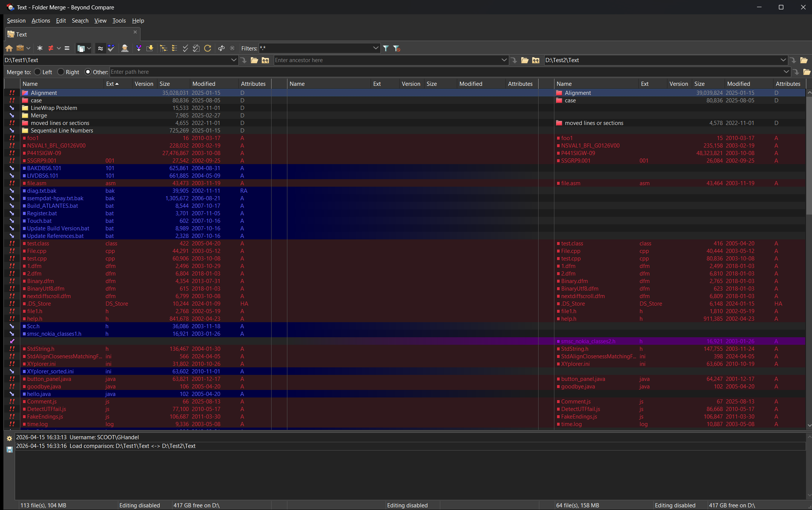This screenshot has height=510, width=812.
Task: Expand the left path D:\Test1\Text dropdown
Action: [x=234, y=60]
